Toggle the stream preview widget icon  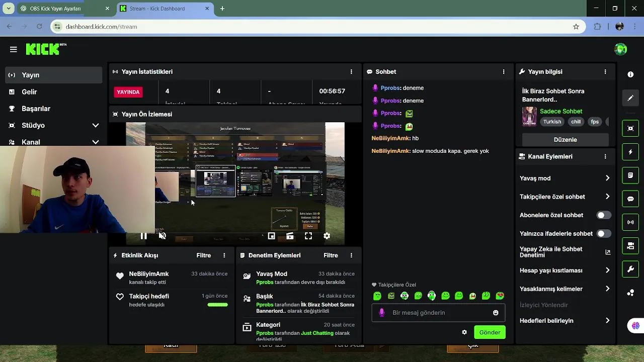tap(630, 128)
